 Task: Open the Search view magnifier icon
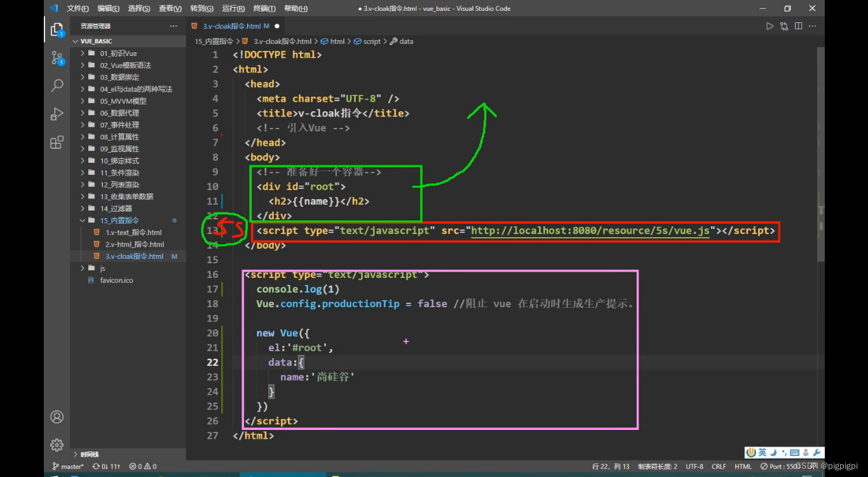[57, 86]
